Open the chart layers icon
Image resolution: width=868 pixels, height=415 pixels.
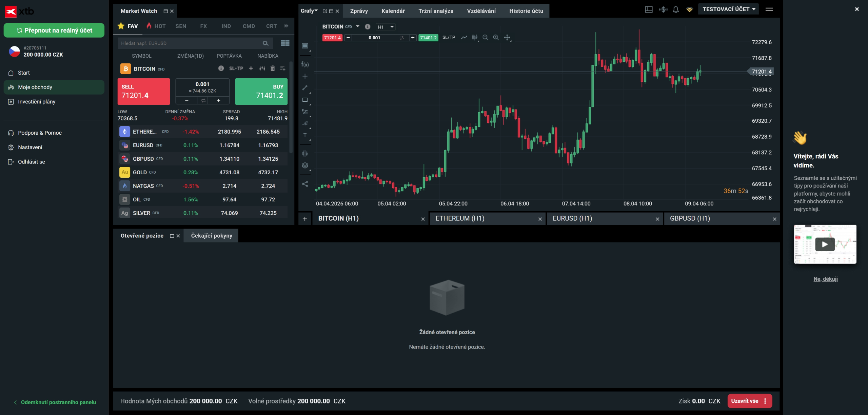click(x=305, y=165)
